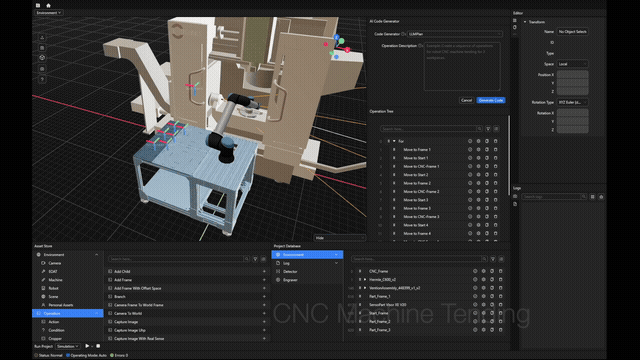Toggle visibility of Move to Start 3
The height and width of the screenshot is (360, 640).
(470, 200)
